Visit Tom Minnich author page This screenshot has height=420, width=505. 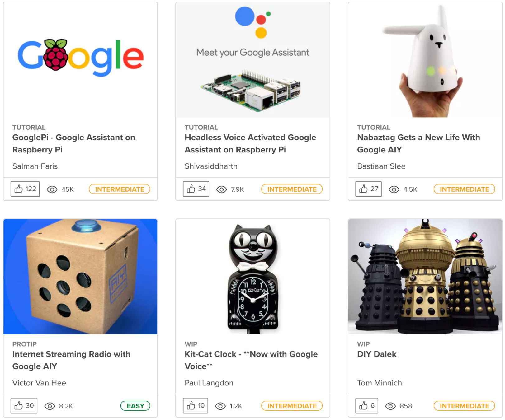click(380, 383)
